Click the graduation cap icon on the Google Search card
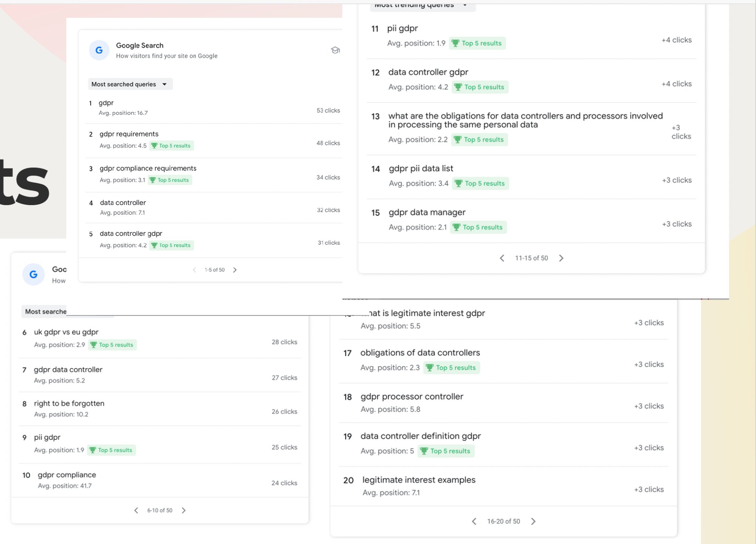This screenshot has width=756, height=544. coord(336,50)
